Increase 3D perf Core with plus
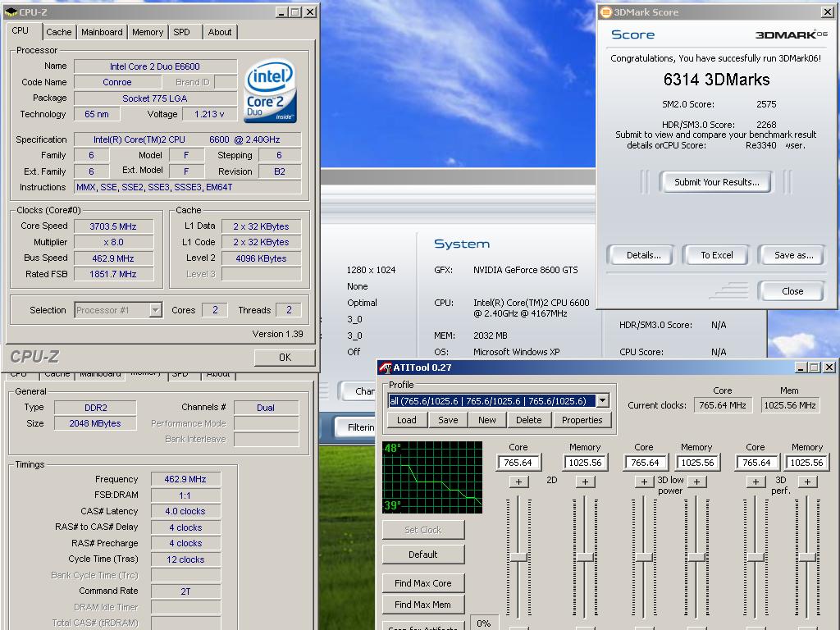 [x=756, y=482]
